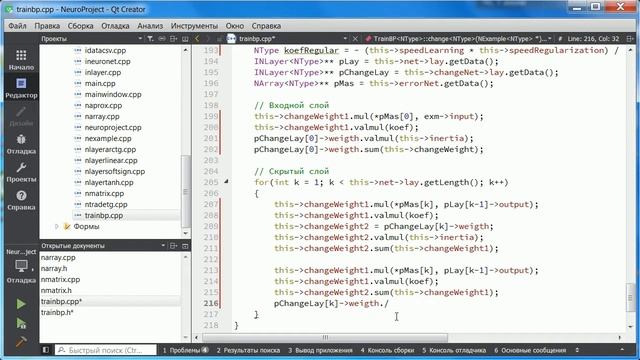Split the Открытые документы panel

[x=173, y=246]
